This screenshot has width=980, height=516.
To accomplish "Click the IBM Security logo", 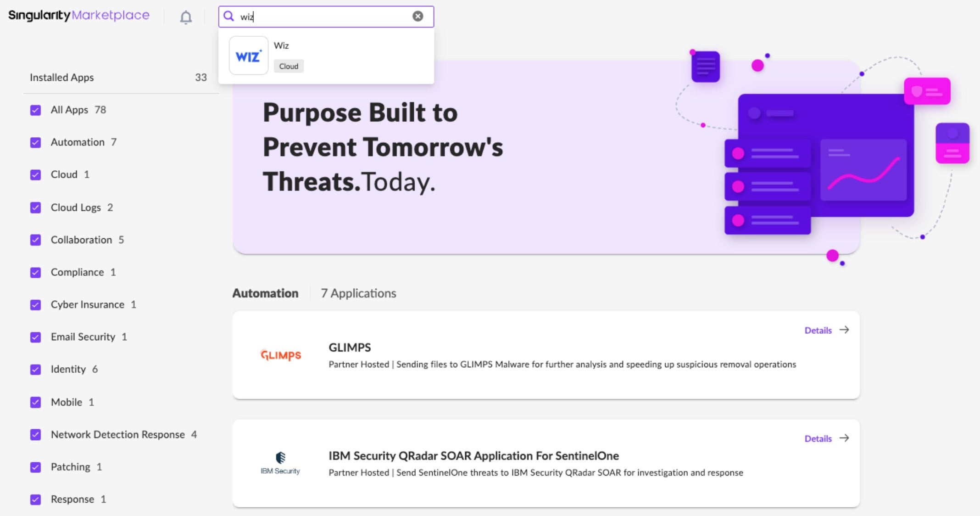I will (280, 463).
